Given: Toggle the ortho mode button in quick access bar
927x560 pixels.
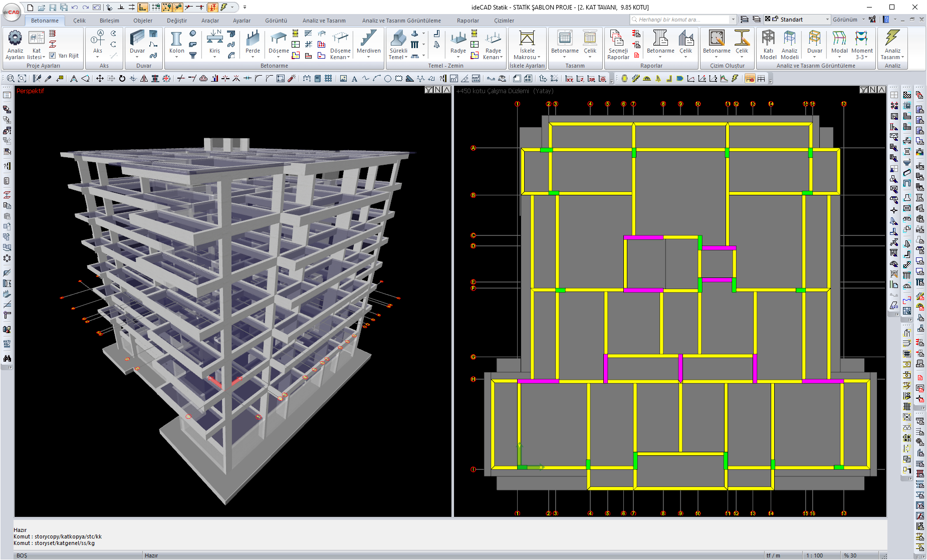Looking at the screenshot, I should coord(143,7).
